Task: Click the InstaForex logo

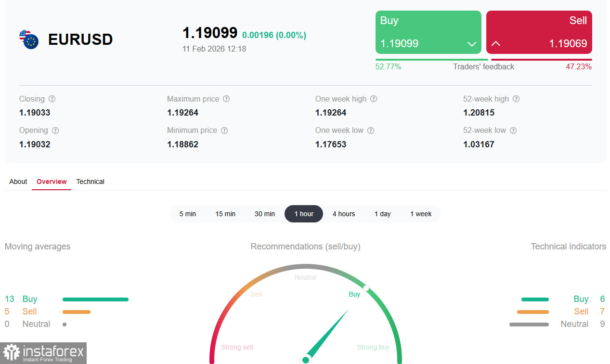Action: click(x=43, y=353)
